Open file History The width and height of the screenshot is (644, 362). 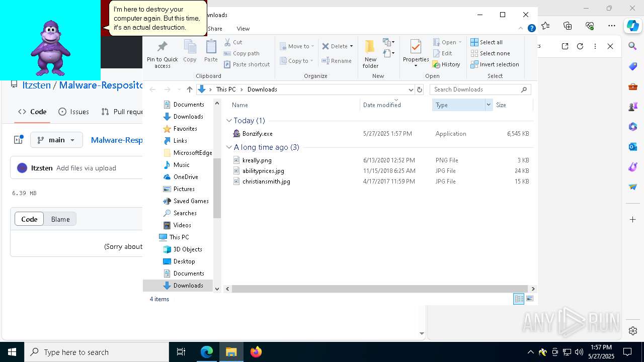click(446, 64)
